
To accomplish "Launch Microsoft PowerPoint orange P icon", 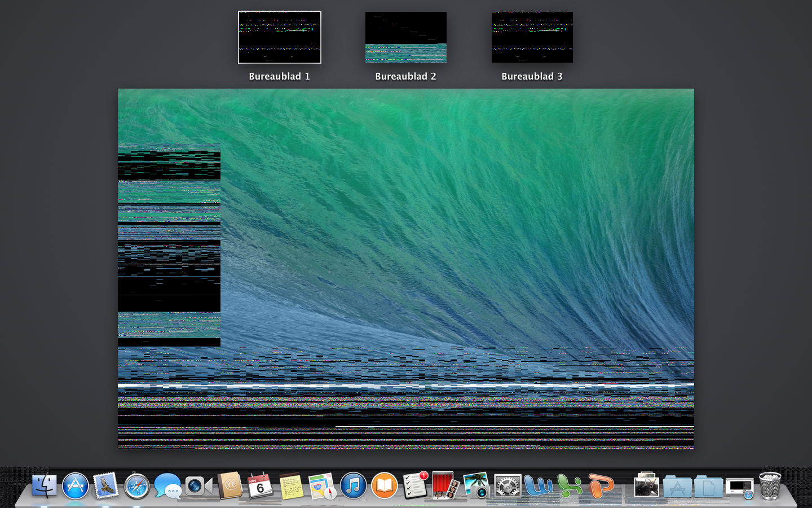I will click(601, 485).
